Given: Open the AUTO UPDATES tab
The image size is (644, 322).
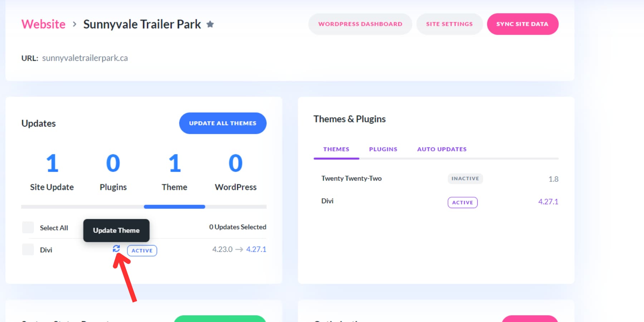Looking at the screenshot, I should (441, 149).
